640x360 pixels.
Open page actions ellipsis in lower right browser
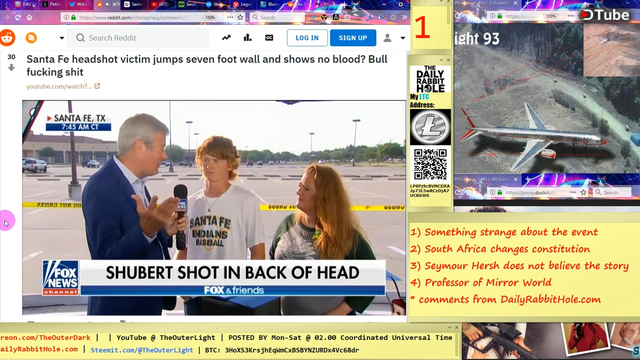573,192
